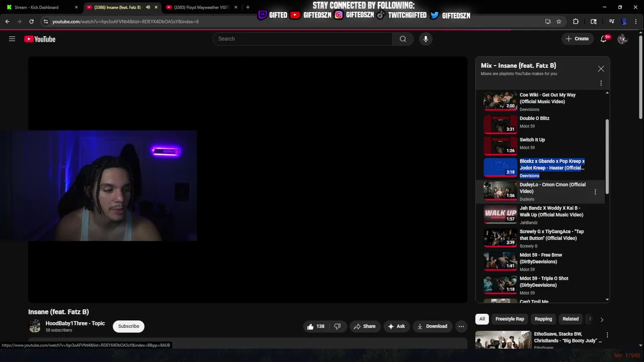Click the browser address bar URL
This screenshot has height=362, width=644.
(x=126, y=22)
